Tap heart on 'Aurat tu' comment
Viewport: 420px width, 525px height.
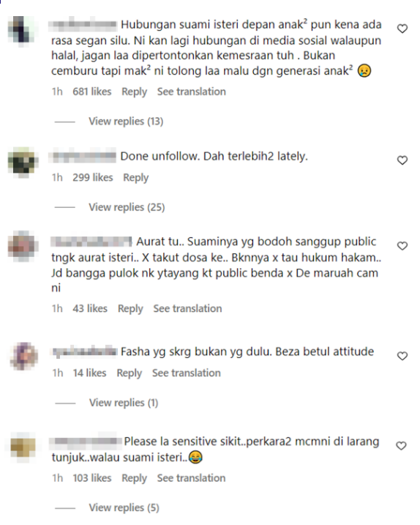pyautogui.click(x=402, y=246)
